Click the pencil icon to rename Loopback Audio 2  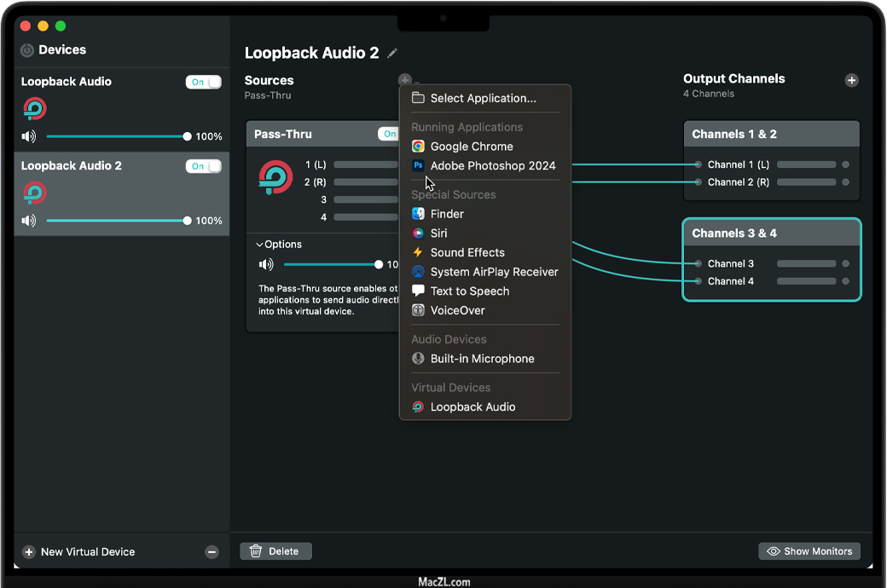[x=392, y=54]
